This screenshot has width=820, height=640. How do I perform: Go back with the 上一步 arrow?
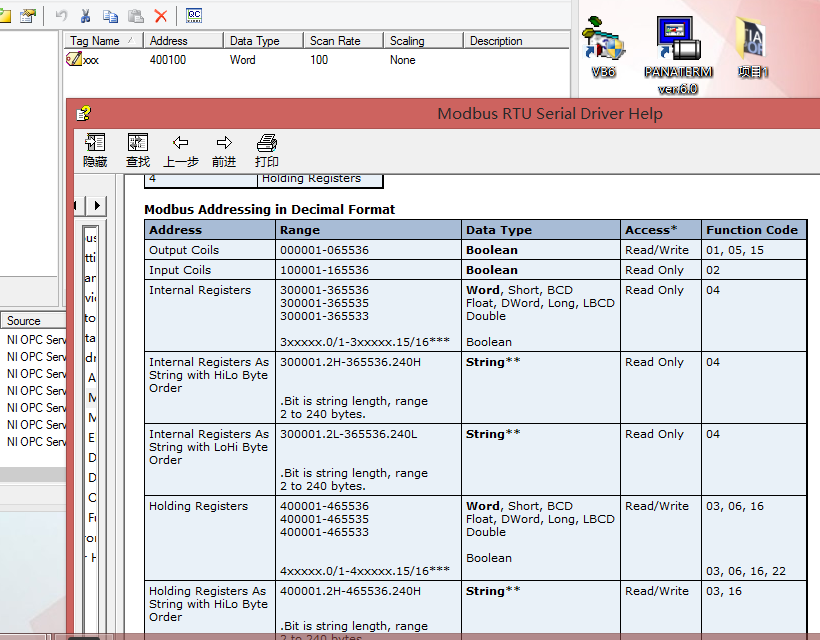pos(180,150)
